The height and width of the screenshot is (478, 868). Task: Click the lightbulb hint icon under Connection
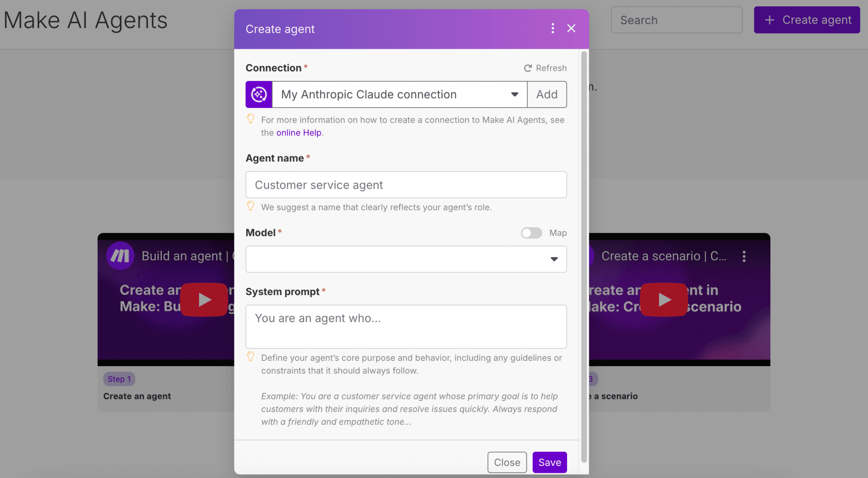tap(250, 119)
